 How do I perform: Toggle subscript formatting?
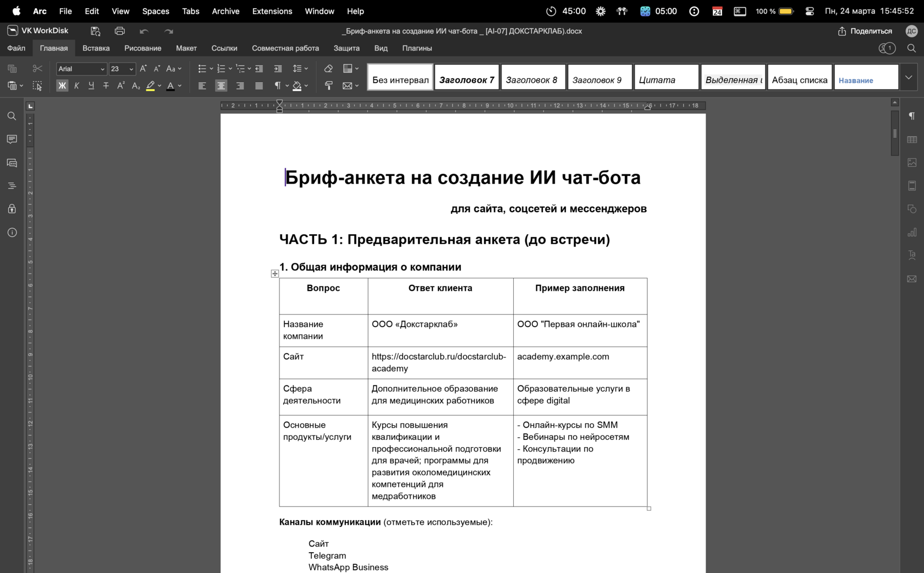click(x=136, y=86)
